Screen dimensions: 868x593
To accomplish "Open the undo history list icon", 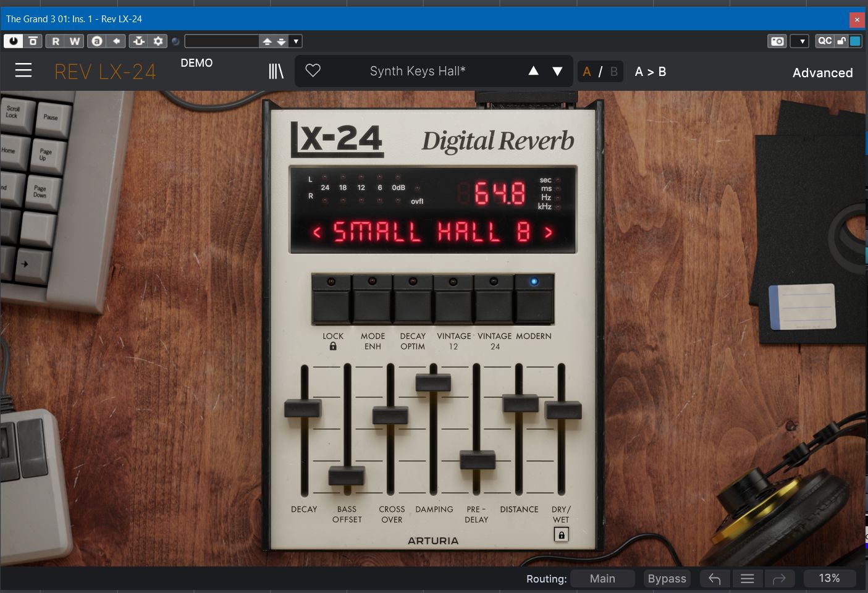I will pyautogui.click(x=747, y=579).
